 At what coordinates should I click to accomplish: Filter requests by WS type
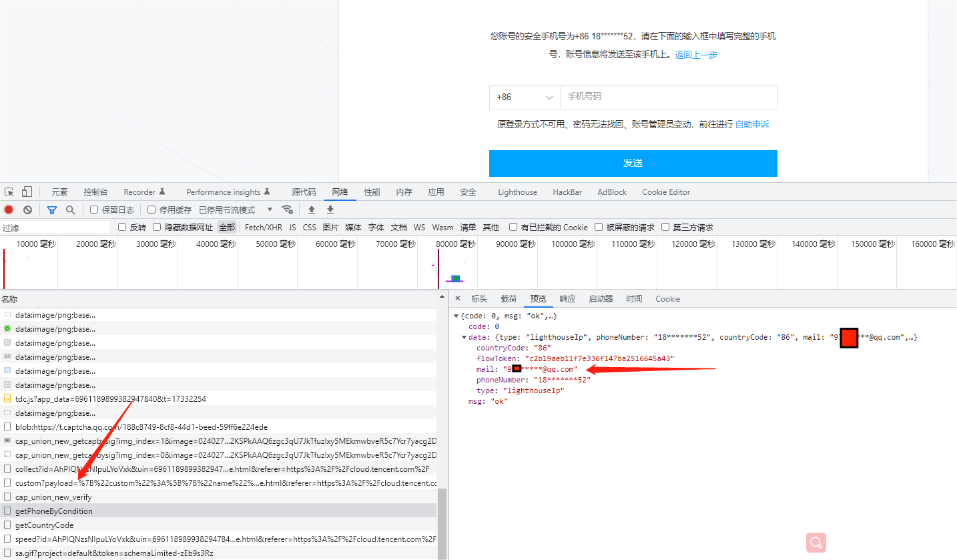pos(419,227)
